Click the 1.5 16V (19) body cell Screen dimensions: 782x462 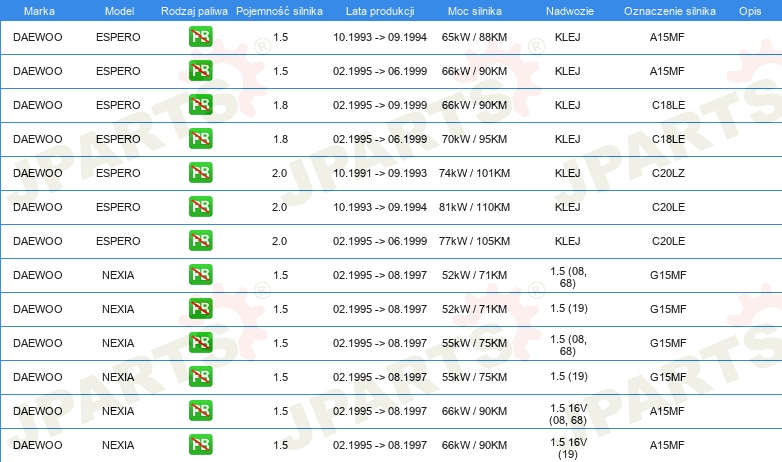click(569, 448)
